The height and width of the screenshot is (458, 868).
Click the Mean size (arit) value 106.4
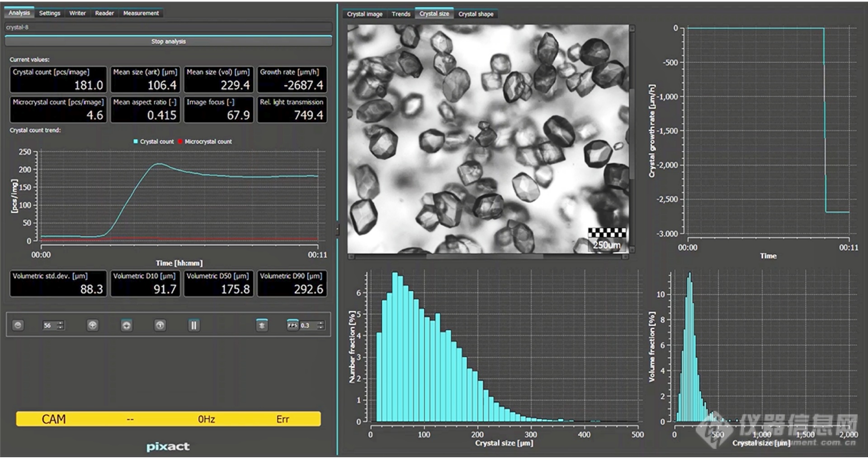click(x=162, y=85)
